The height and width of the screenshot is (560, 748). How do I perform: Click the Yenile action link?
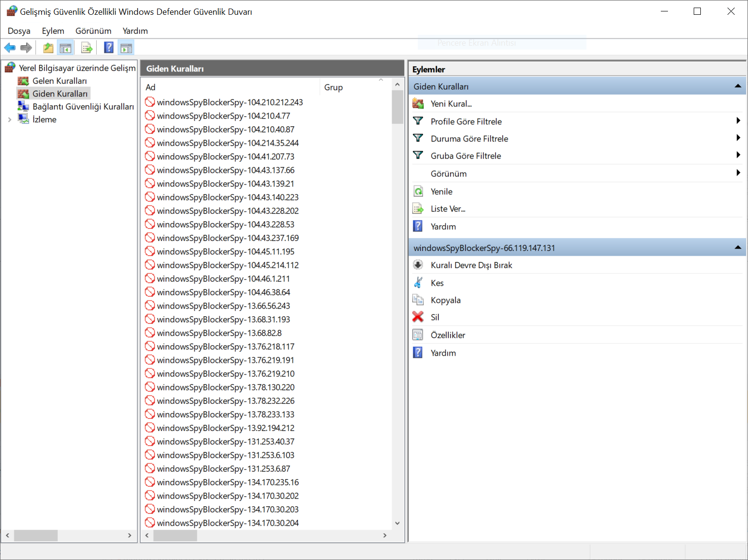(x=442, y=191)
